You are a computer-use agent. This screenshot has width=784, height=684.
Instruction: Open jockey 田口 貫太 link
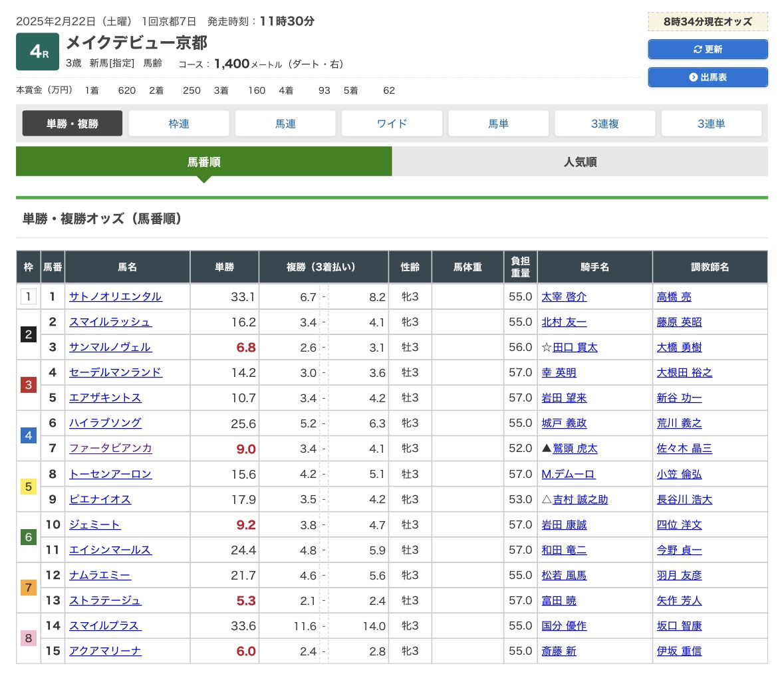575,347
